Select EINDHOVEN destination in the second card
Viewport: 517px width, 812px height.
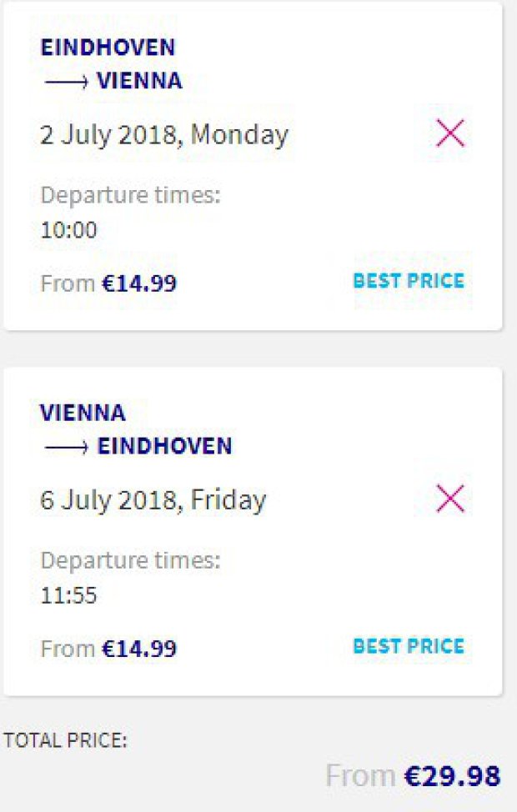[x=164, y=446]
